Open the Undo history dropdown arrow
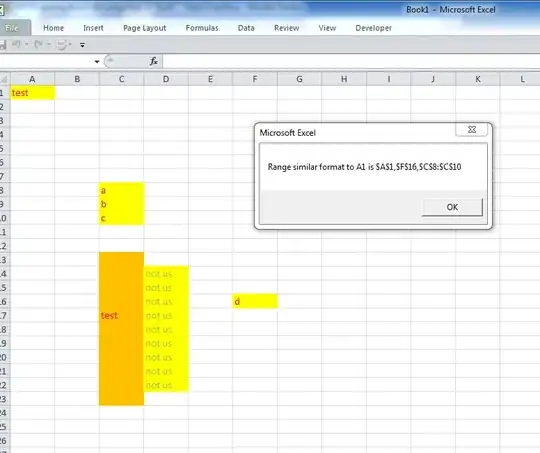Image resolution: width=540 pixels, height=453 pixels. [27, 44]
